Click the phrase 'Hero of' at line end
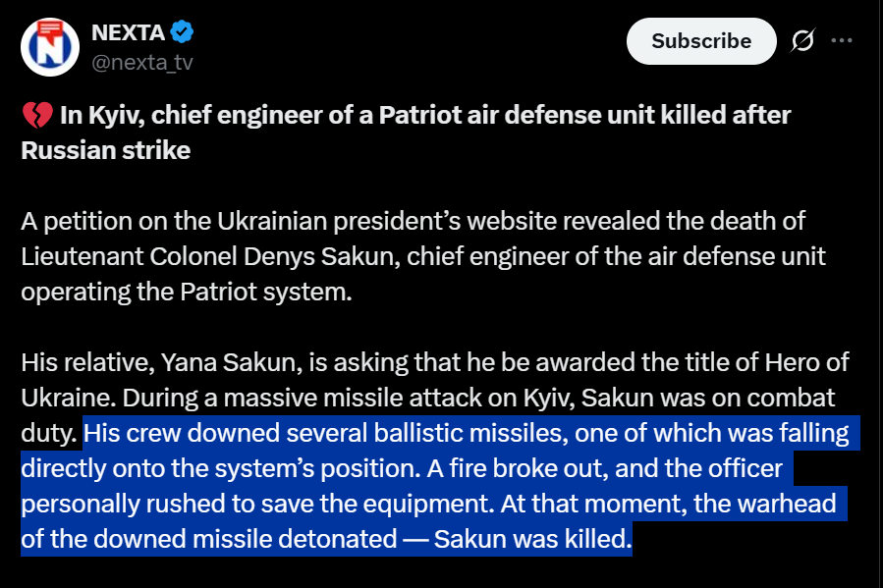 [806, 363]
